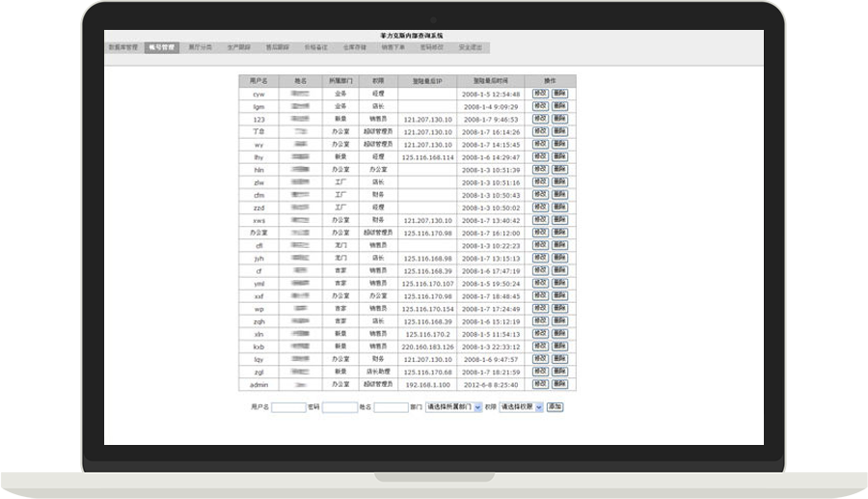Open the 销售下单 tab
This screenshot has width=868, height=499.
tap(393, 47)
